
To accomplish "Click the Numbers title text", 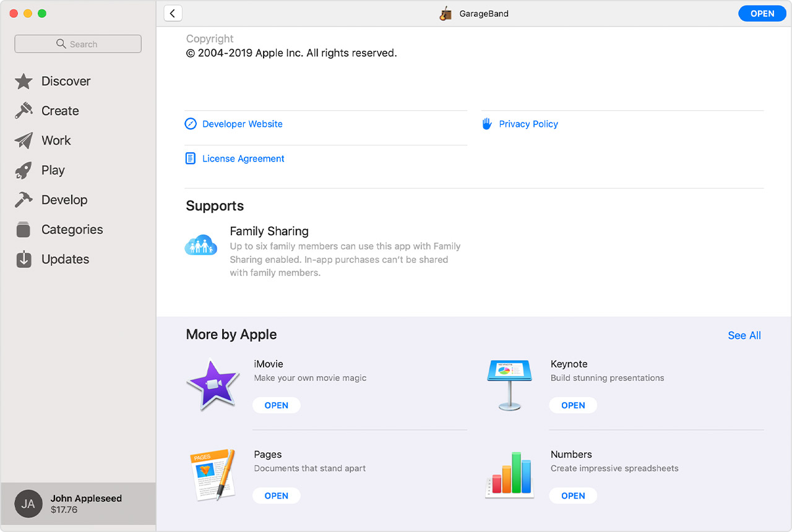I will (571, 454).
